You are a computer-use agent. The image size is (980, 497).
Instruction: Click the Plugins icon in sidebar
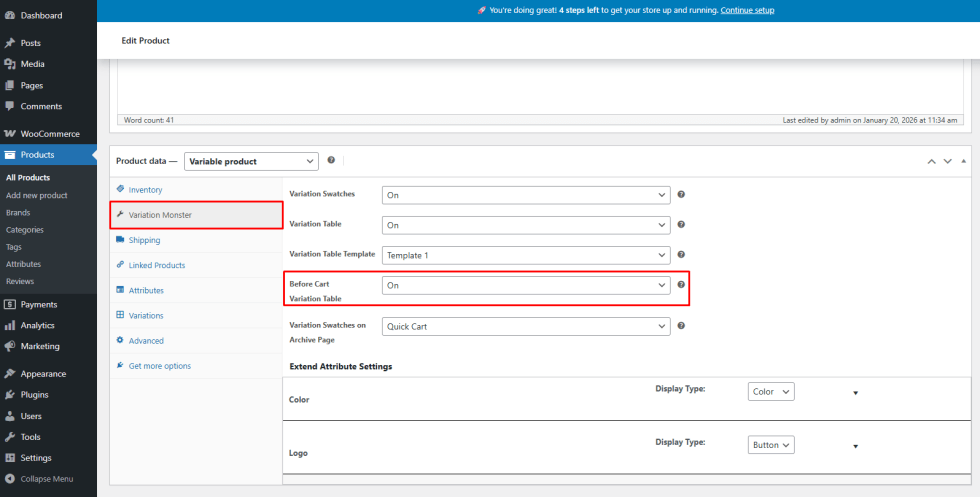click(x=10, y=395)
